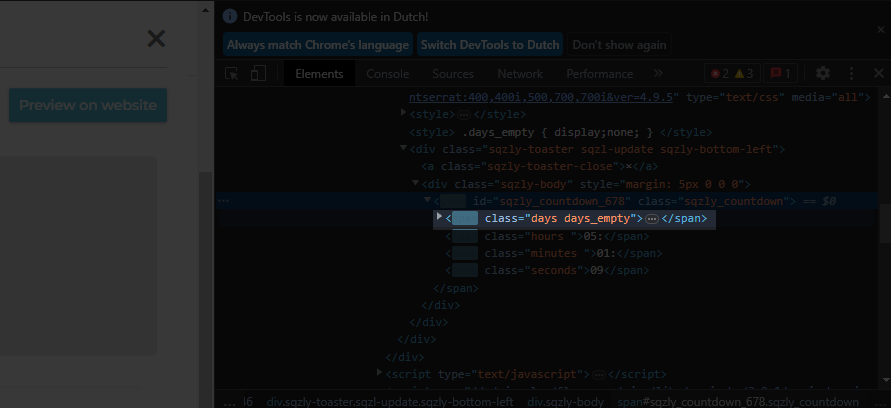The width and height of the screenshot is (891, 408).
Task: Expand the days days_empty span node
Action: pyautogui.click(x=439, y=217)
